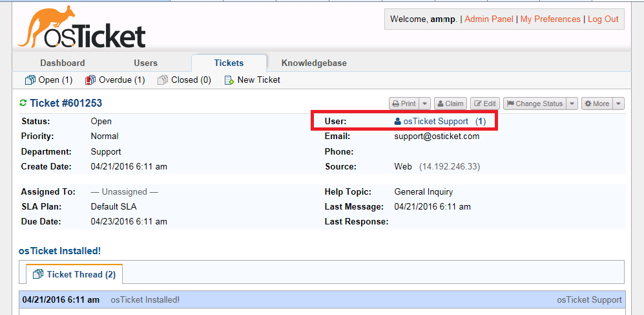This screenshot has height=315, width=644.
Task: Open the osTicket Support user link
Action: tap(436, 122)
